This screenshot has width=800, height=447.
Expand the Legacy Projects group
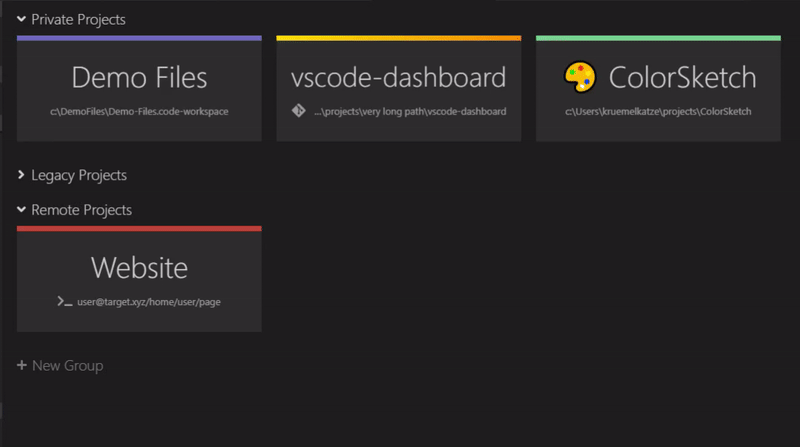point(21,175)
